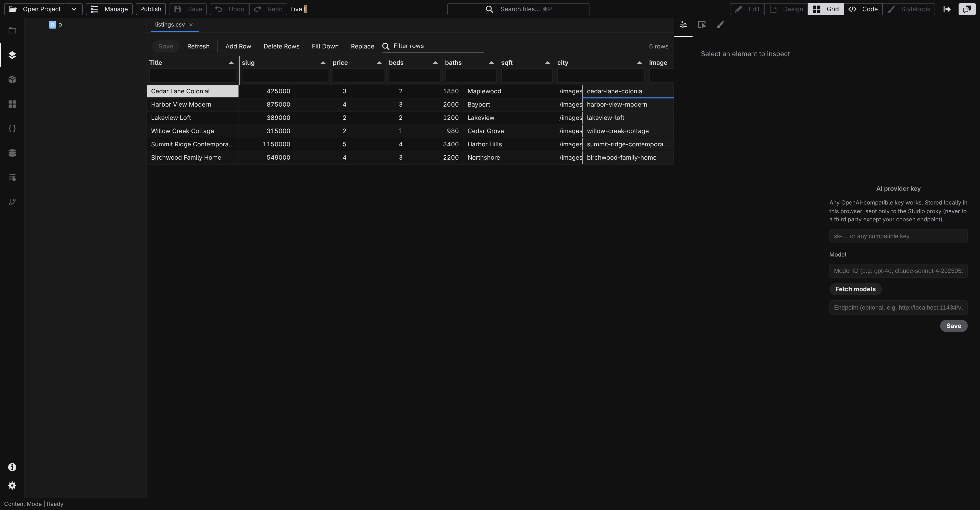Sort by city column arrow
The image size is (980, 510).
(640, 63)
